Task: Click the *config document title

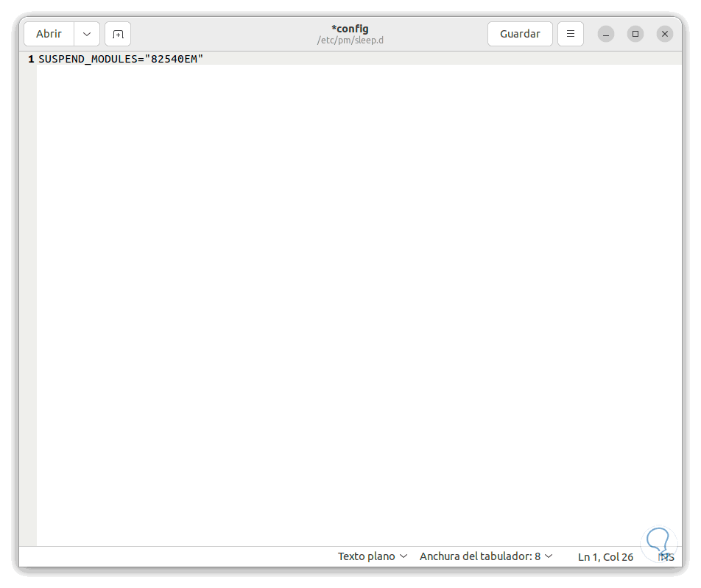Action: pos(350,29)
